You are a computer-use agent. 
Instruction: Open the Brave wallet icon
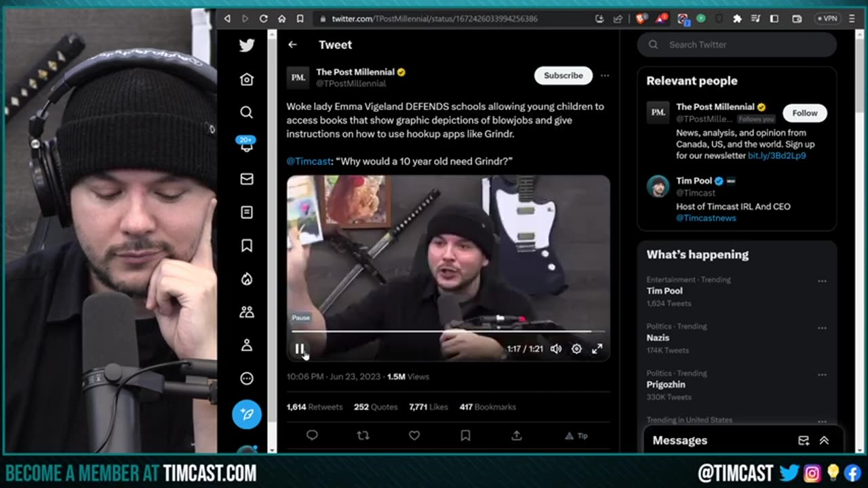click(x=797, y=18)
